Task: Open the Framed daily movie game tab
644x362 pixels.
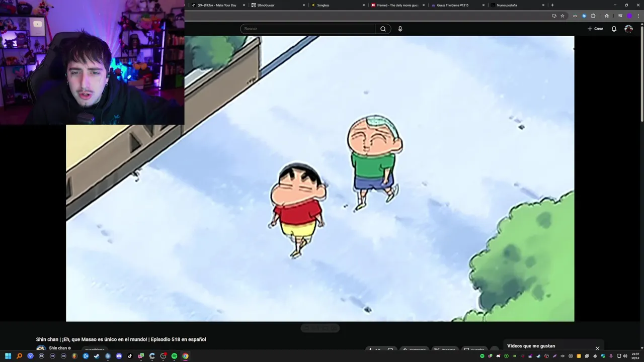Action: (x=398, y=5)
